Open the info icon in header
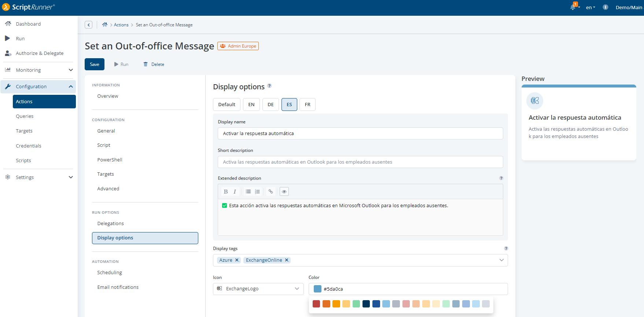644x317 pixels. click(606, 7)
